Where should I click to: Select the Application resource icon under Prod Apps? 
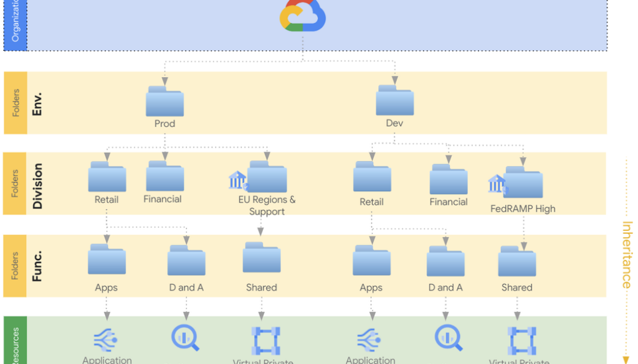[x=107, y=340]
